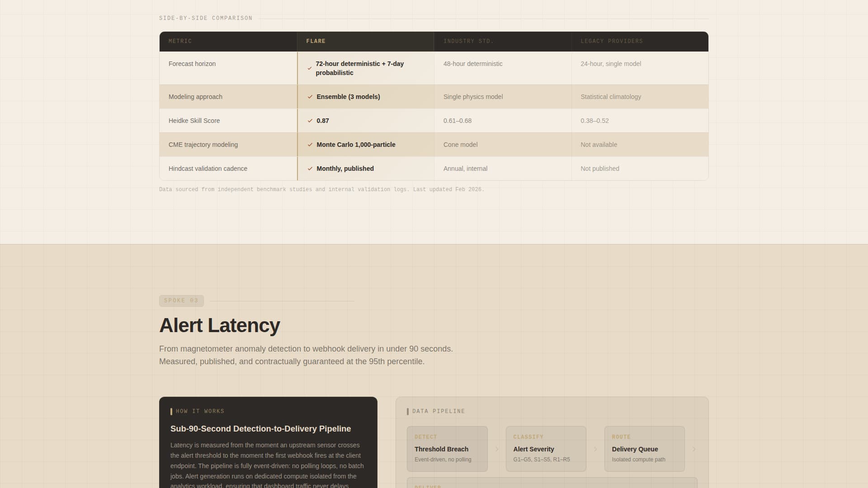Select the LEGACY PROVIDERS column header
Viewport: 868px width, 488px height.
[611, 41]
